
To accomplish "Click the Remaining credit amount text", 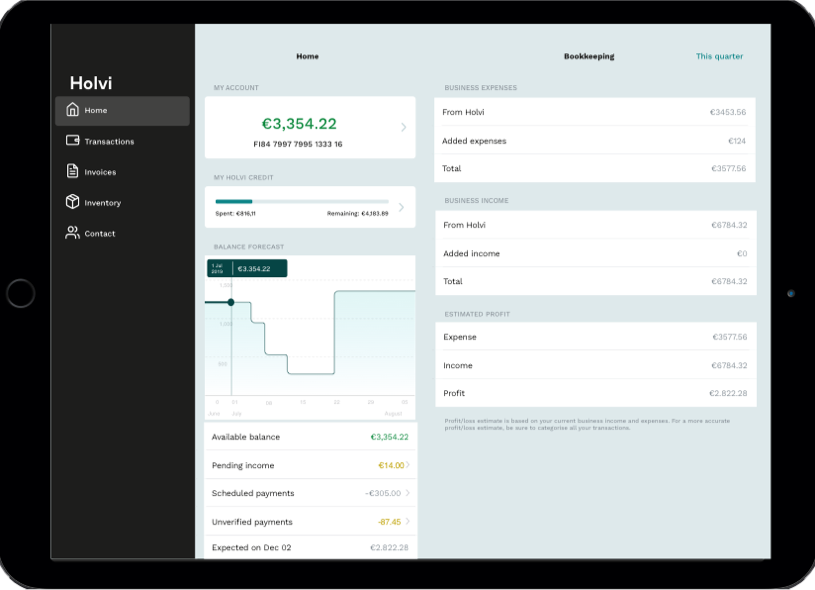I will point(358,213).
